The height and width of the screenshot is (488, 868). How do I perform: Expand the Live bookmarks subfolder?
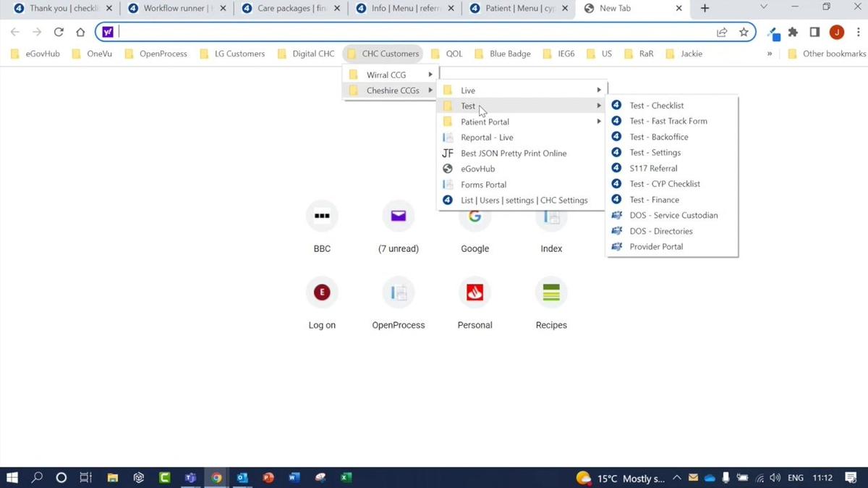pos(521,91)
